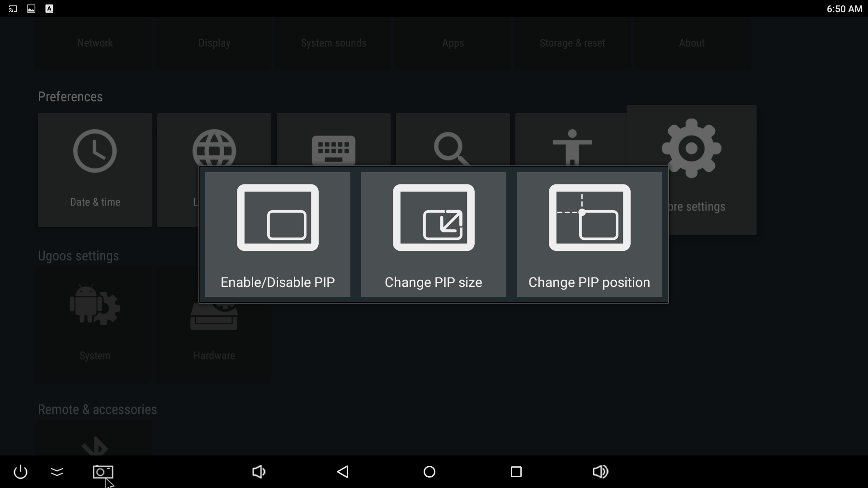Tap the image notification icon in status bar
This screenshot has height=488, width=868.
(31, 9)
